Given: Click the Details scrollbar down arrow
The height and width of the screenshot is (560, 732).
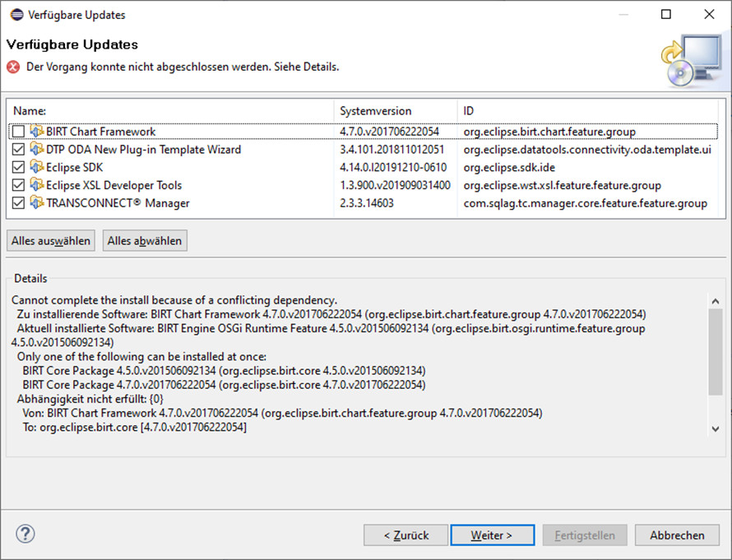Looking at the screenshot, I should 716,429.
